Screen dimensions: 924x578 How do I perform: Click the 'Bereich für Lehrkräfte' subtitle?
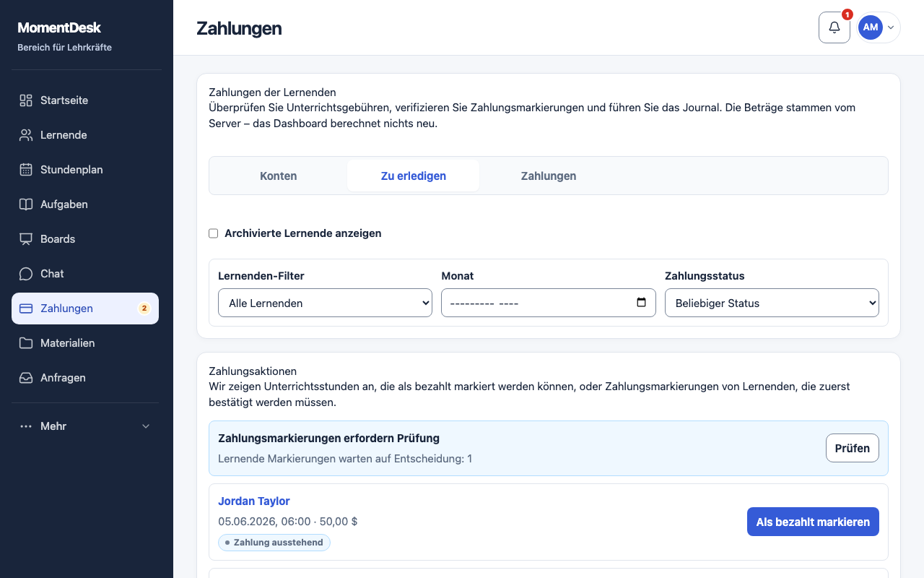pyautogui.click(x=64, y=48)
